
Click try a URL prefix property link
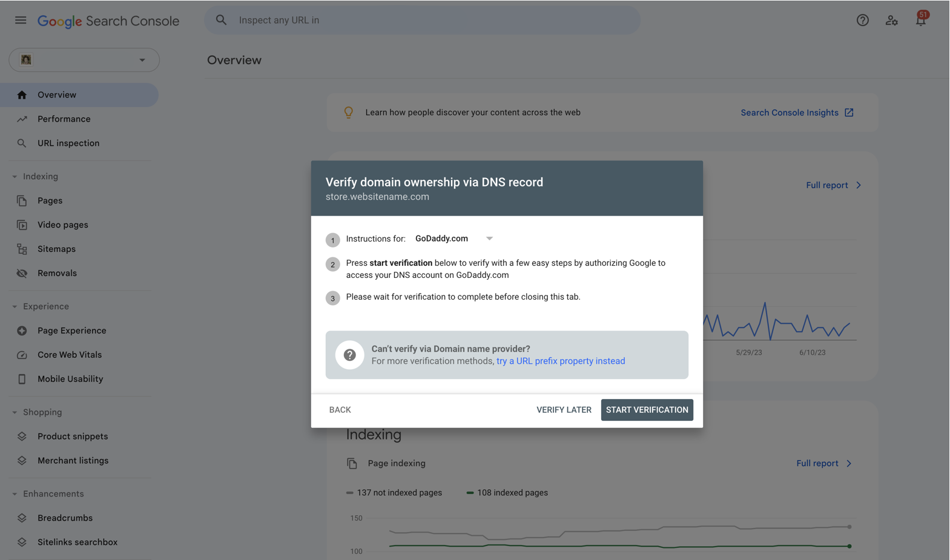[561, 361]
